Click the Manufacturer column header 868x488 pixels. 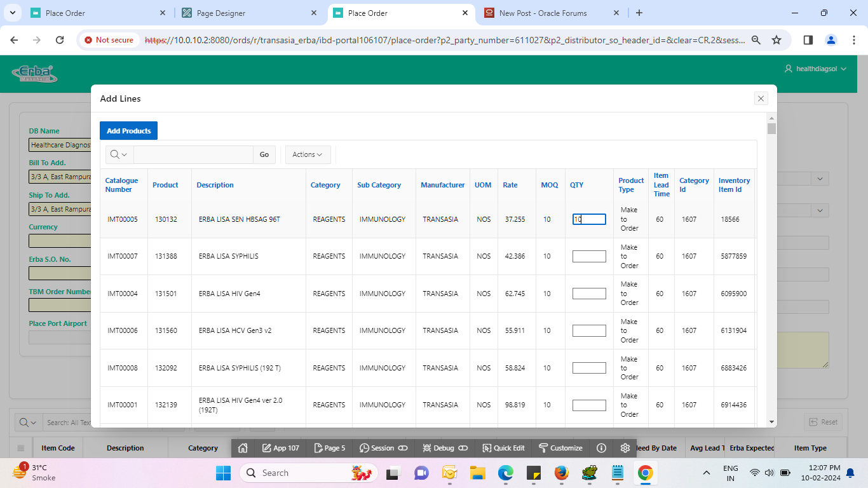tap(442, 185)
